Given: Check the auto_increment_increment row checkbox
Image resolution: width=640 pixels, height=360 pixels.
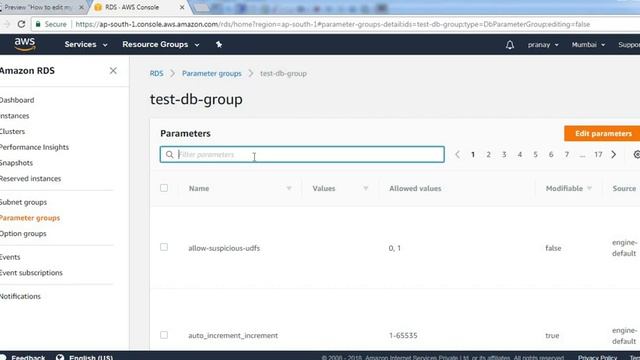Looking at the screenshot, I should click(x=164, y=335).
